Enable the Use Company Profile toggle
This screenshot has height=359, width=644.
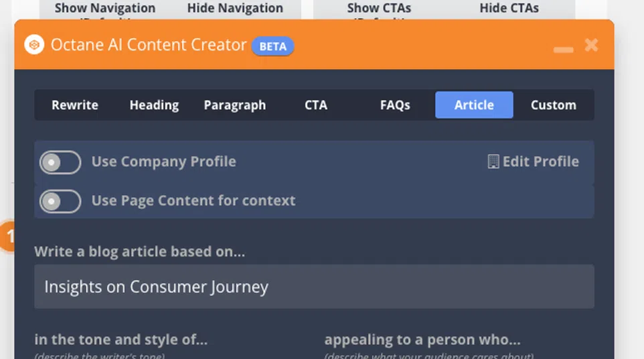click(60, 162)
